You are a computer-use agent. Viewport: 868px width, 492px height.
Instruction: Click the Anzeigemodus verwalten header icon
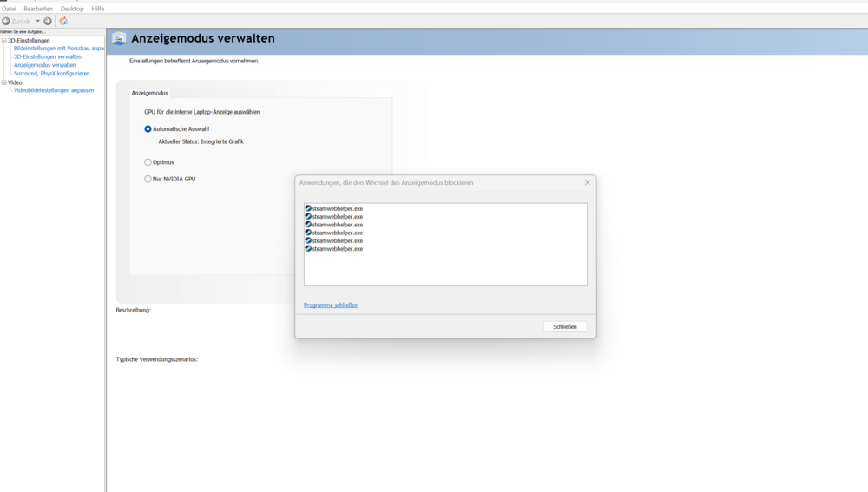pos(119,38)
